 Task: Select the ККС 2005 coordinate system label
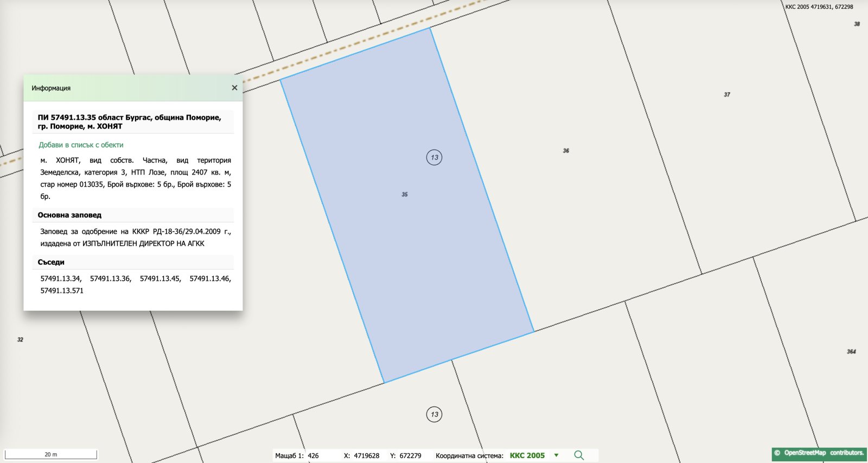tap(527, 455)
